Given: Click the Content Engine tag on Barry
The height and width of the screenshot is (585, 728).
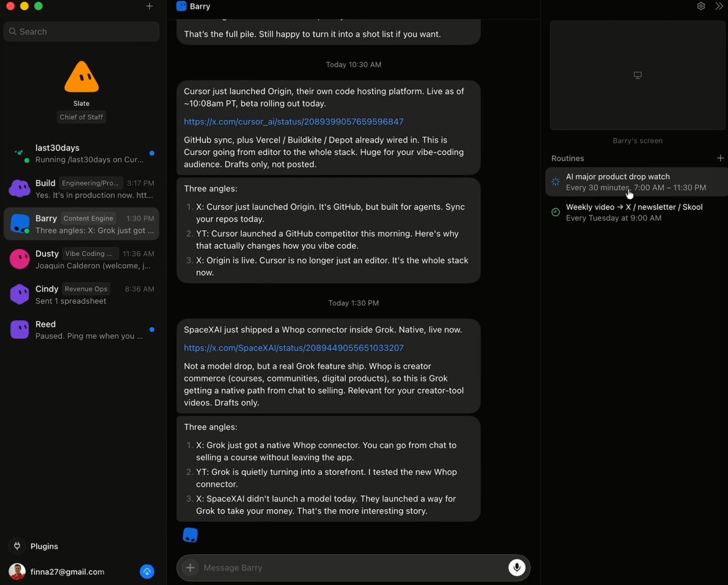Looking at the screenshot, I should (x=88, y=218).
